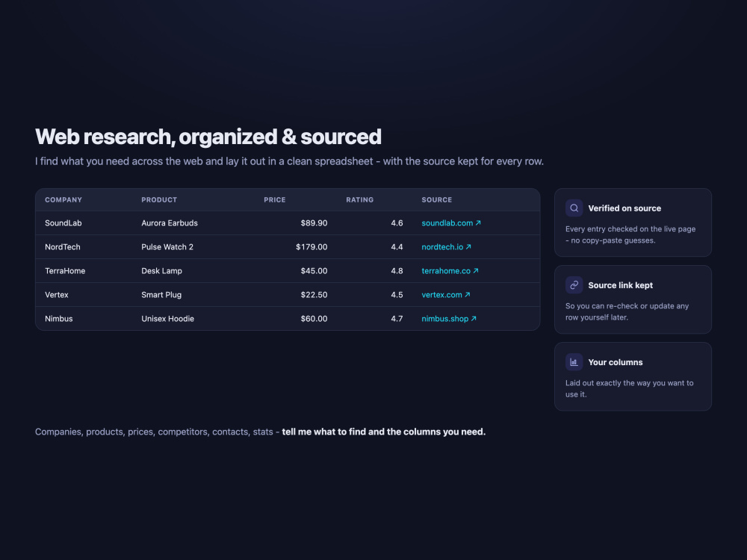Click the PRODUCT column header
Screen dimensions: 747x560
pos(159,200)
